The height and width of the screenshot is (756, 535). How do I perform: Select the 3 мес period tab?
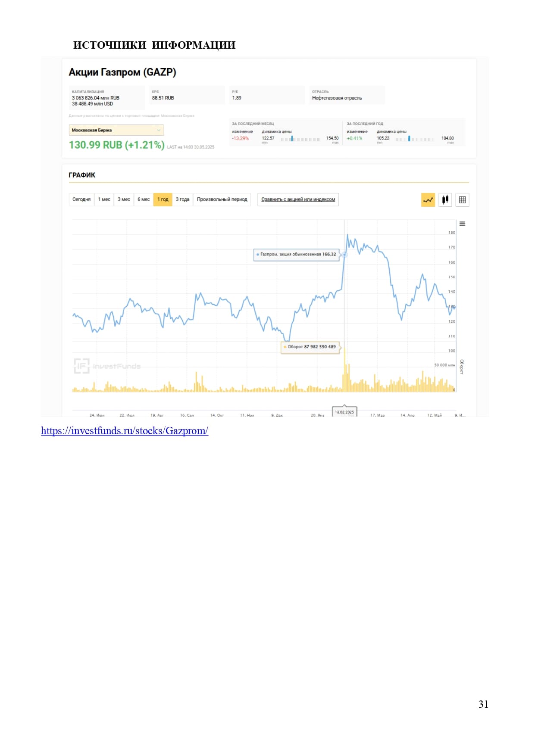pos(124,199)
